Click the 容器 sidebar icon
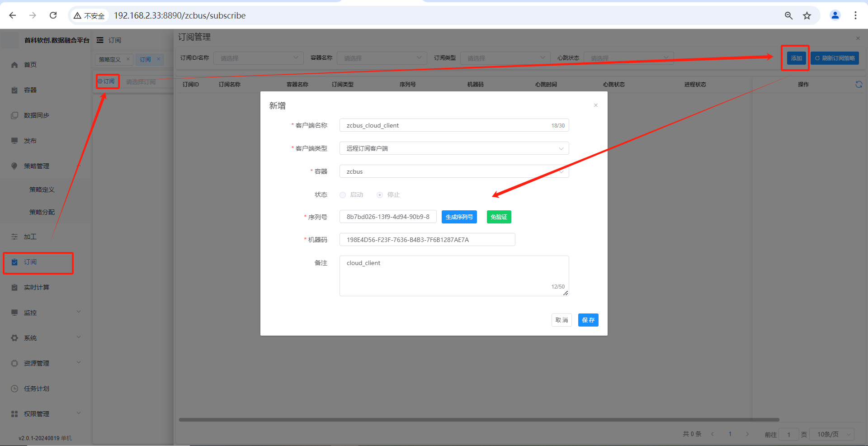The width and height of the screenshot is (868, 446). tap(14, 90)
